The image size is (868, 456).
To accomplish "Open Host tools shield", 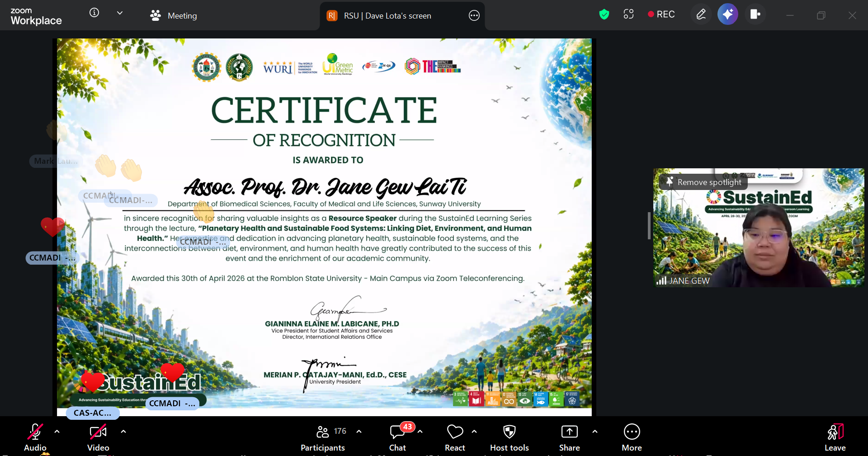I will (x=509, y=437).
